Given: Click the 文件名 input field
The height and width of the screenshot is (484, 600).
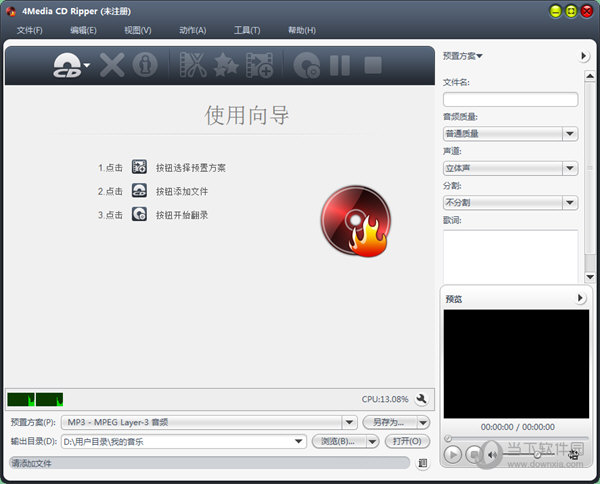Looking at the screenshot, I should [x=510, y=99].
